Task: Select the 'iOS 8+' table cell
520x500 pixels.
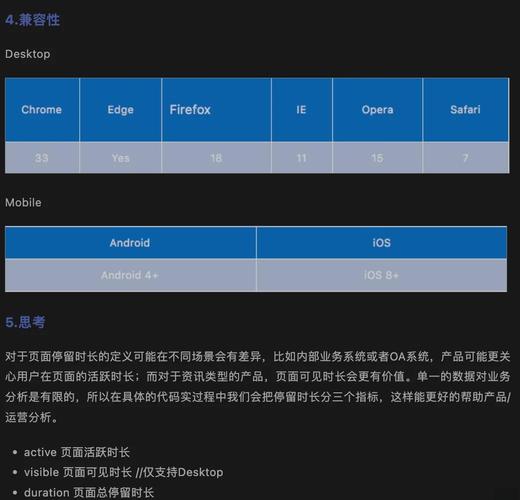Action: point(382,275)
